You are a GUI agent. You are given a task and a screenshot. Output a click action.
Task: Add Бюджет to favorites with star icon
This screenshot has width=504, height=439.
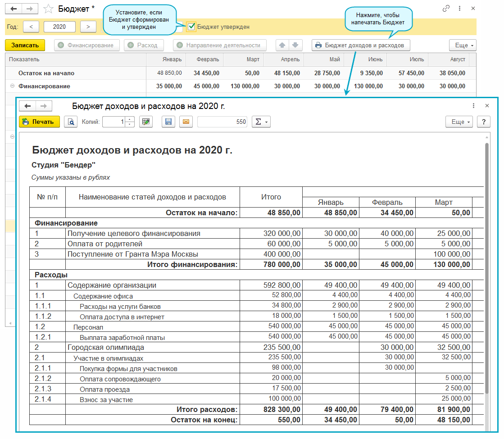coord(48,9)
